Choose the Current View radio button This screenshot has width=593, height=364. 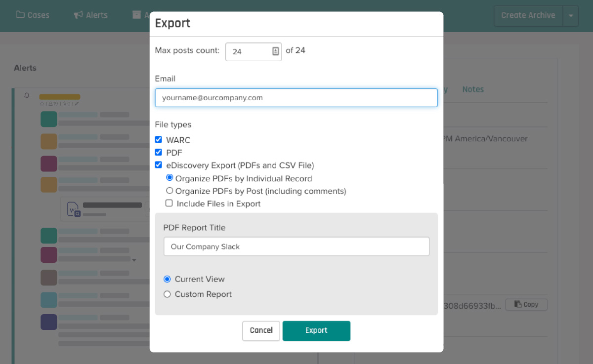pyautogui.click(x=167, y=279)
